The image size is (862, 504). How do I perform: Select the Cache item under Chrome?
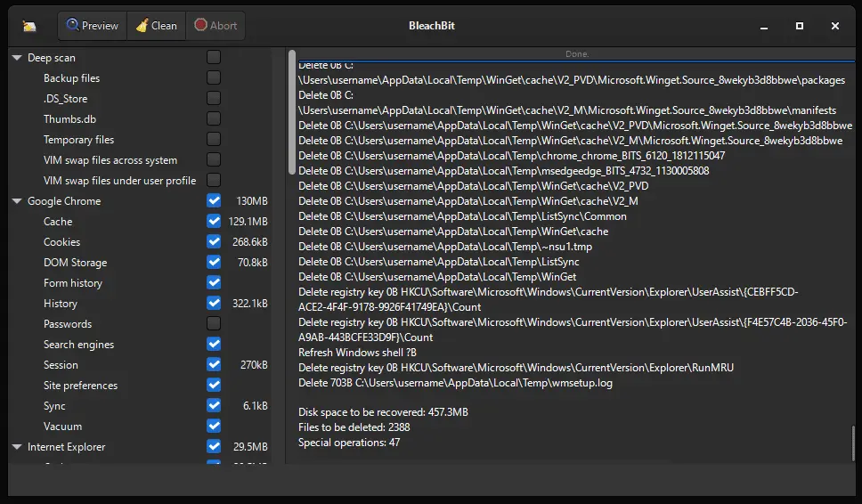[58, 222]
